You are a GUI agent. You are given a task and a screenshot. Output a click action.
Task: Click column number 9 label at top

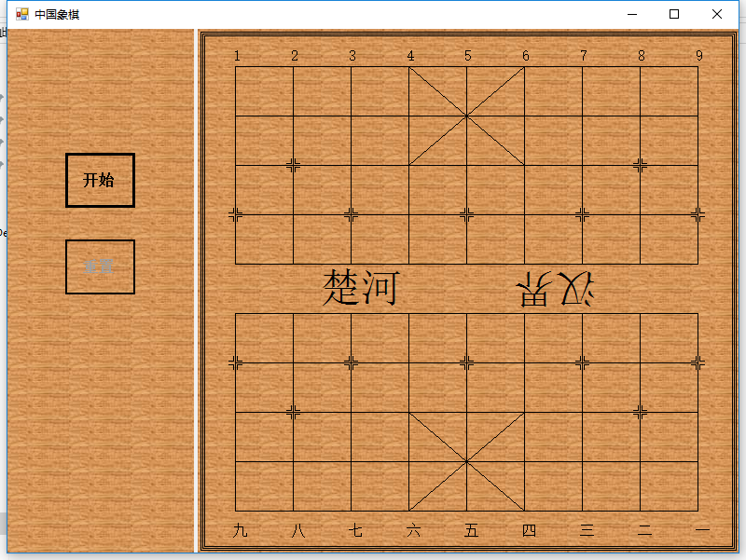point(699,56)
